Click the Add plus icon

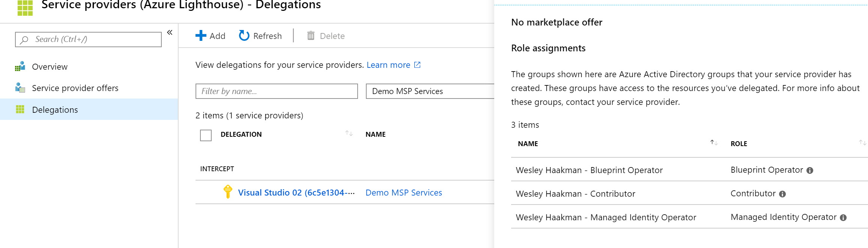click(x=201, y=36)
